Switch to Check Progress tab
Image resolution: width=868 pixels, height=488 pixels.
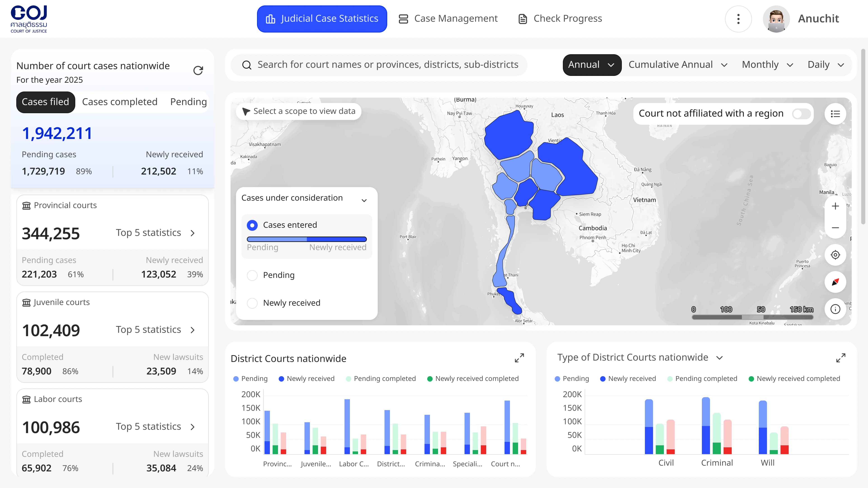click(560, 19)
